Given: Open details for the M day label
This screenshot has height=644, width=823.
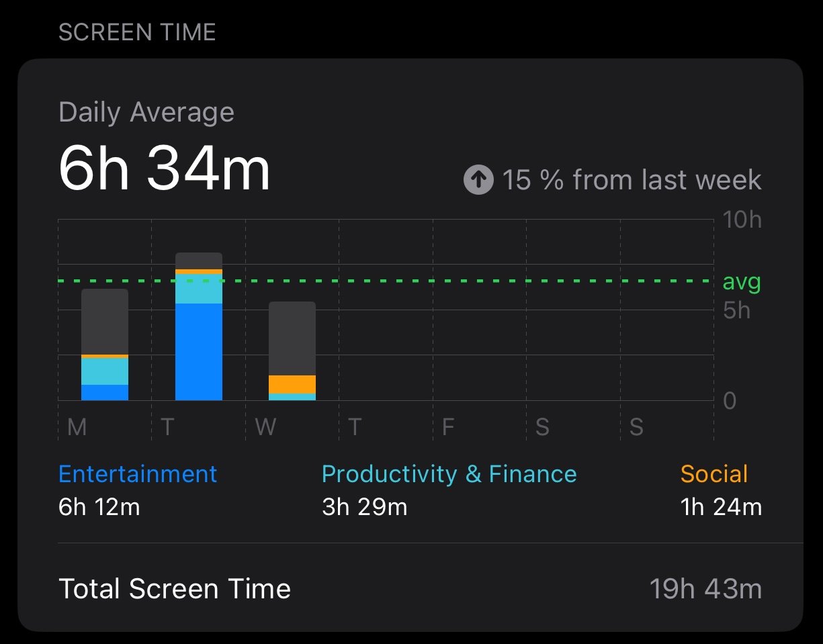Looking at the screenshot, I should point(76,427).
